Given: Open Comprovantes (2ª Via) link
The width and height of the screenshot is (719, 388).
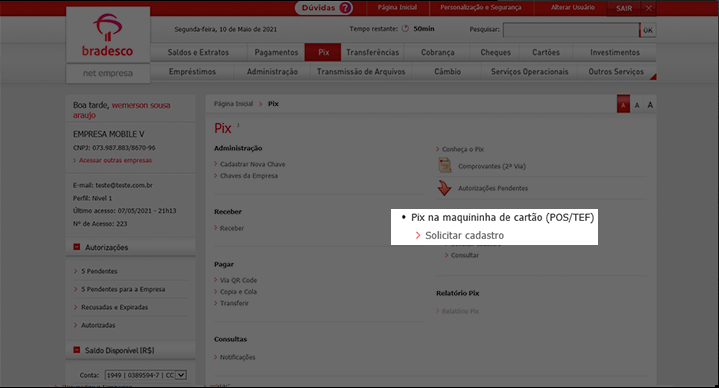Looking at the screenshot, I should pyautogui.click(x=492, y=166).
